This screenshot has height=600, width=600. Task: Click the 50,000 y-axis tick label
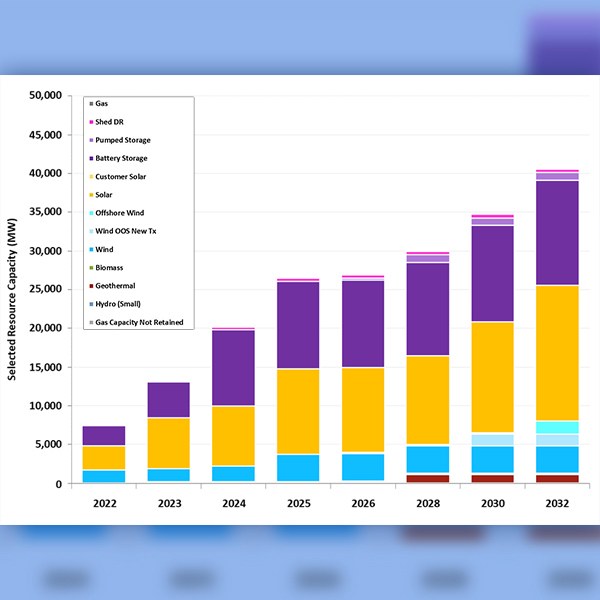[x=46, y=96]
